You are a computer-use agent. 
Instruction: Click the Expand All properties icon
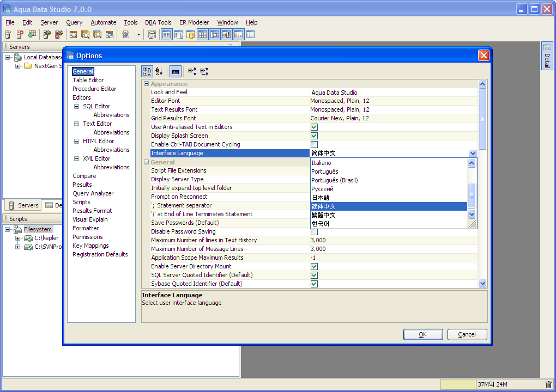coord(192,71)
